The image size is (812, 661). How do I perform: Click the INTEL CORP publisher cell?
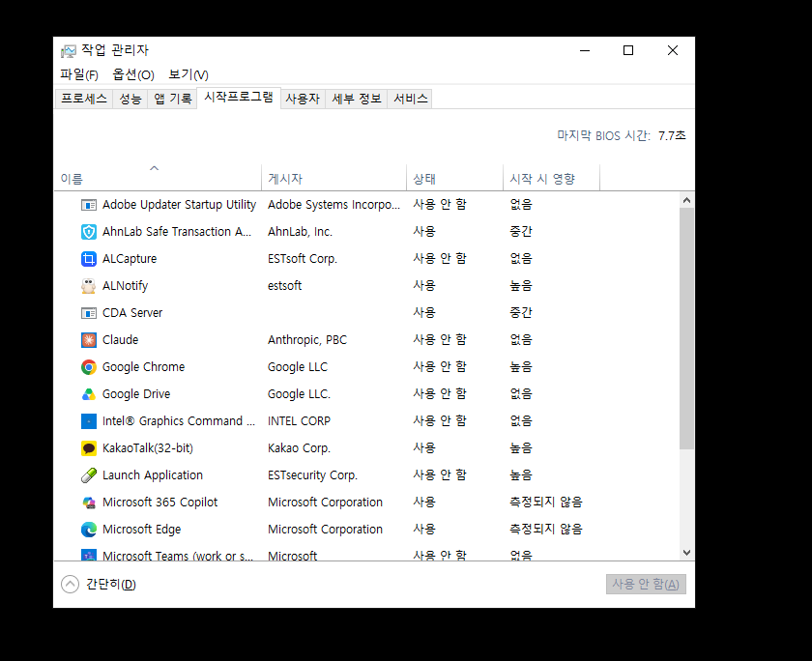coord(299,421)
